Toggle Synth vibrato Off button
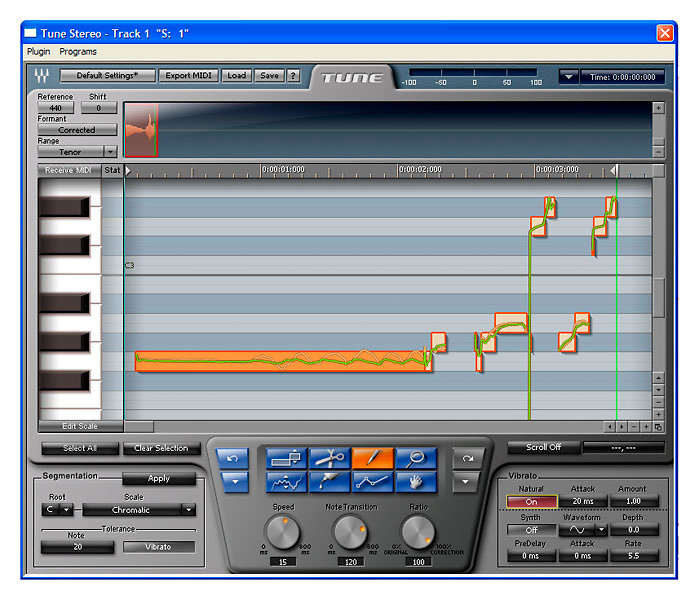 (x=531, y=530)
